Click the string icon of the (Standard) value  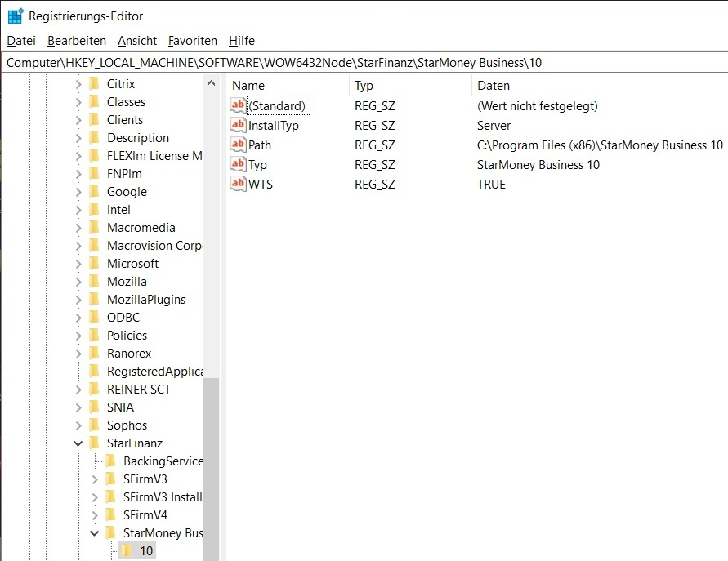pyautogui.click(x=239, y=105)
